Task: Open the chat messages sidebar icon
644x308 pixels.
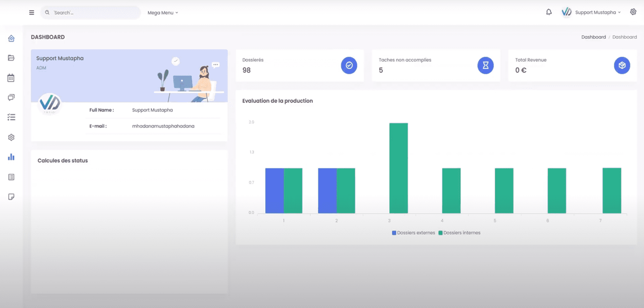Action: (11, 98)
